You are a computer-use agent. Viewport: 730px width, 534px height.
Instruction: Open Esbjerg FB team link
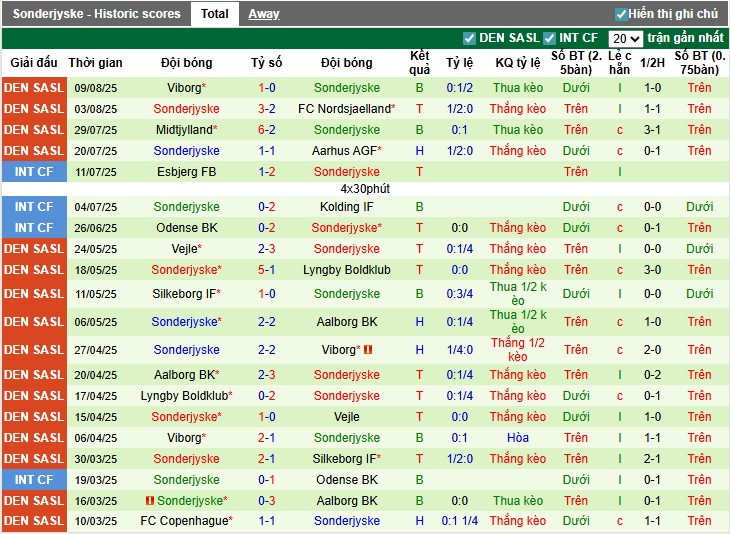pos(186,172)
